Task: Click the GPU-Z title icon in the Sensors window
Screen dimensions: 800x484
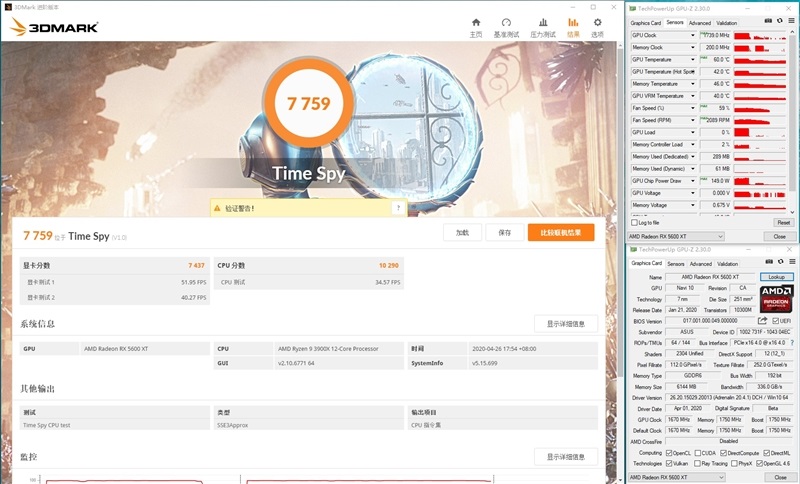Action: click(633, 9)
